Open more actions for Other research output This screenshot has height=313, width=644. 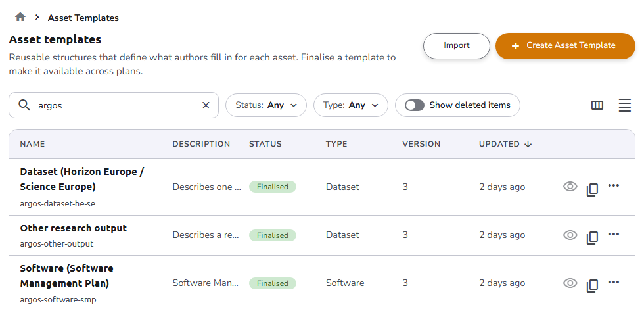coord(614,234)
